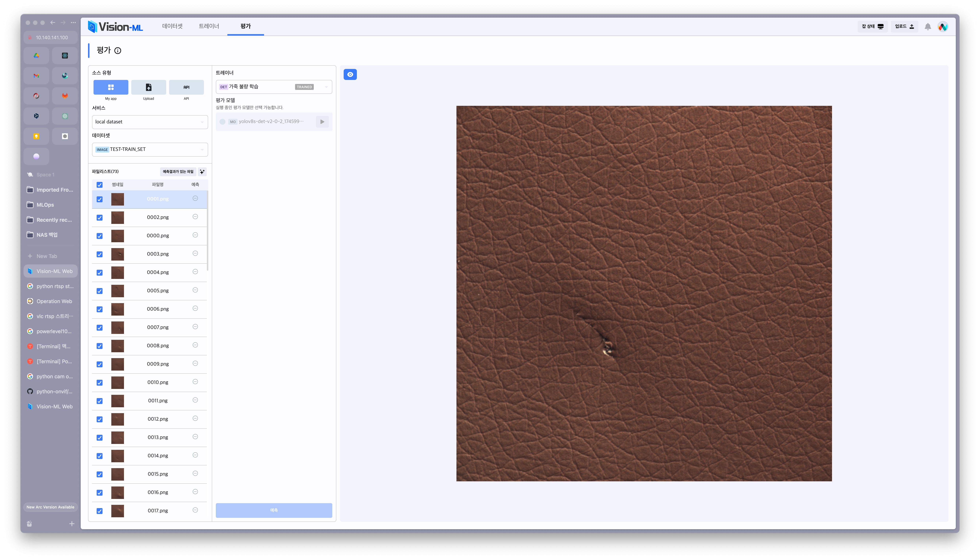Open pinned ChatGPT in Arc sidebar

pyautogui.click(x=65, y=116)
